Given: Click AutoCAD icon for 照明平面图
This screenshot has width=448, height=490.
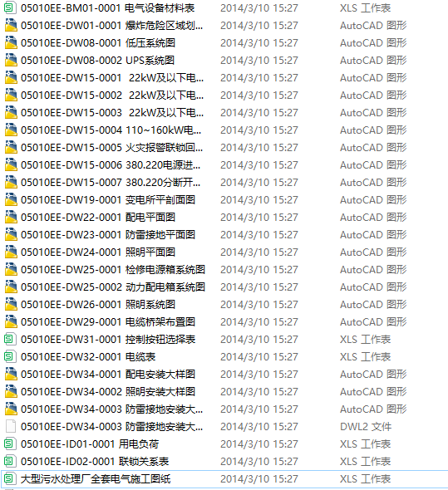Looking at the screenshot, I should 11,252.
